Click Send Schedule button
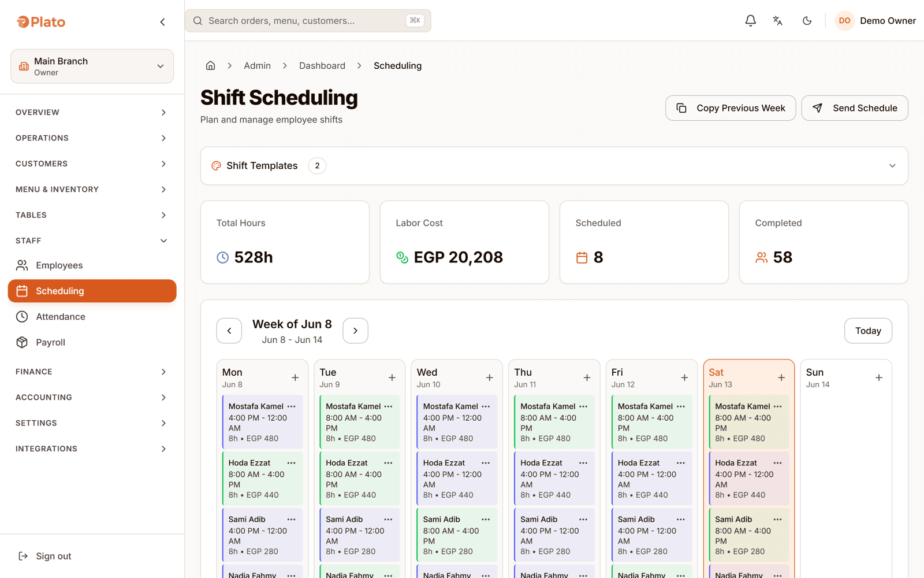924x578 pixels. [x=855, y=108]
